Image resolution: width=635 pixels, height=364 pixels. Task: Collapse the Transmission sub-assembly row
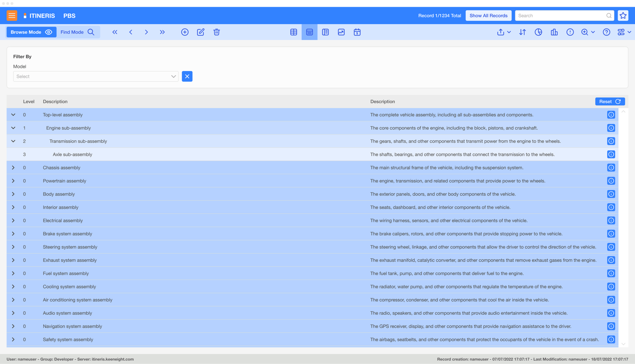(x=13, y=141)
